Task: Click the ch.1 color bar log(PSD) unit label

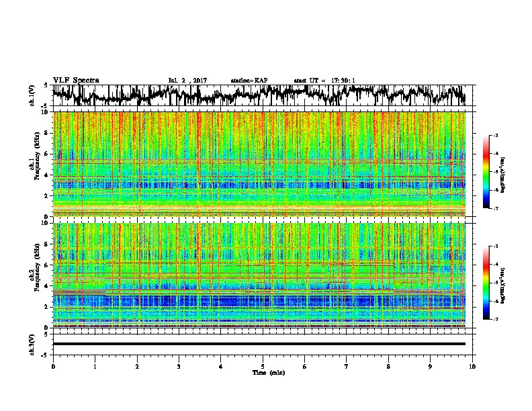Action: (503, 175)
